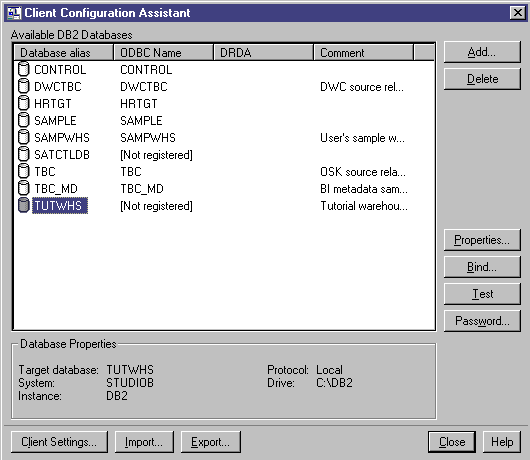Click the HRTGT database cylinder icon
The image size is (530, 460).
[23, 103]
